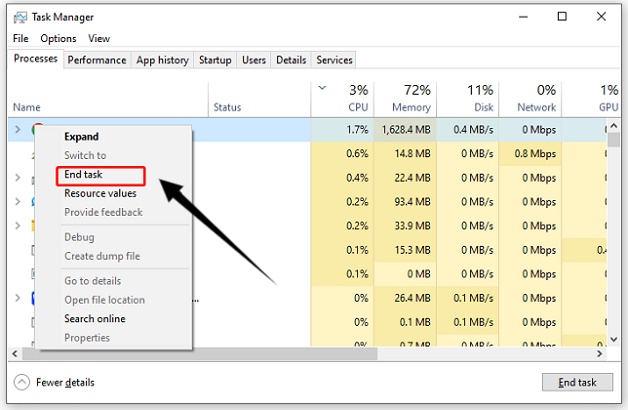The height and width of the screenshot is (410, 628).
Task: Switch to the Performance tab
Action: [x=97, y=60]
